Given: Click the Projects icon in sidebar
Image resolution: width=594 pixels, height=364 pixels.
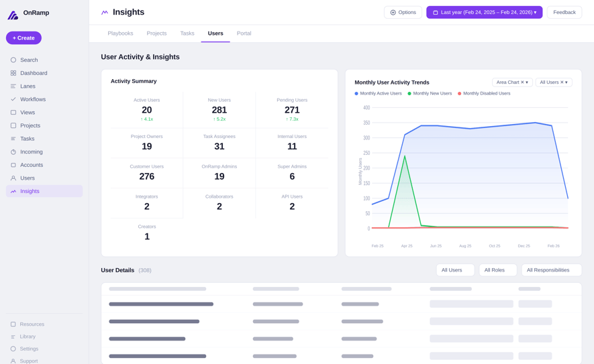Looking at the screenshot, I should point(13,125).
